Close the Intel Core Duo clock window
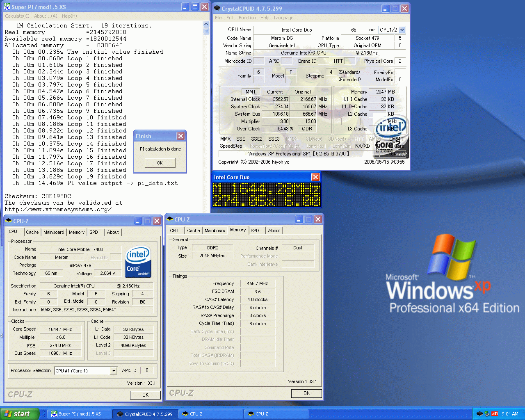Screen dimensions: 525x420 (x=315, y=177)
